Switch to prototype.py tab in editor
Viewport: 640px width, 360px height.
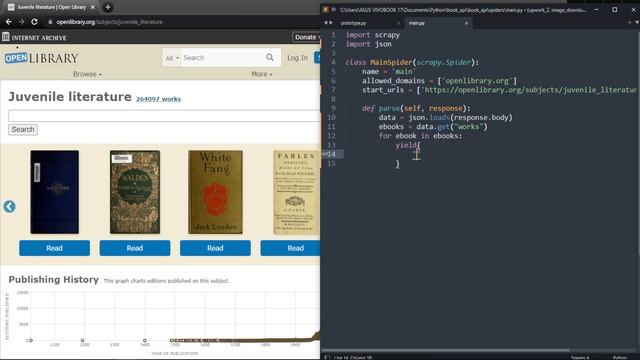353,23
